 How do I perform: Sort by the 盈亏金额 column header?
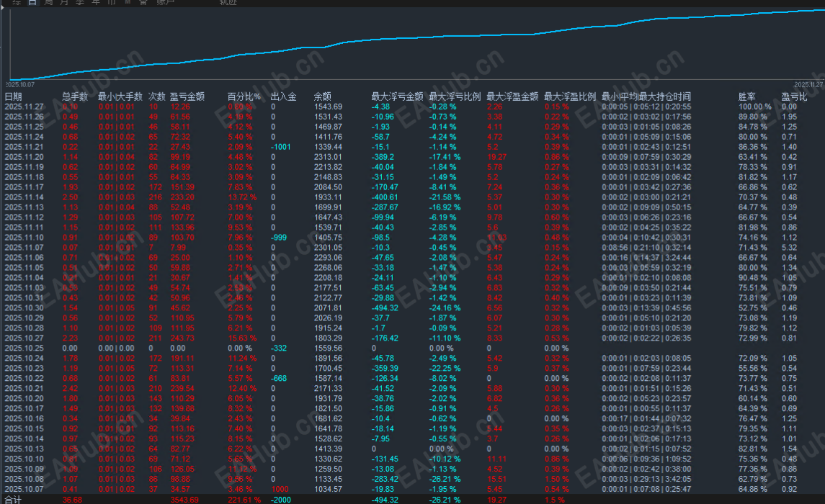(x=187, y=96)
